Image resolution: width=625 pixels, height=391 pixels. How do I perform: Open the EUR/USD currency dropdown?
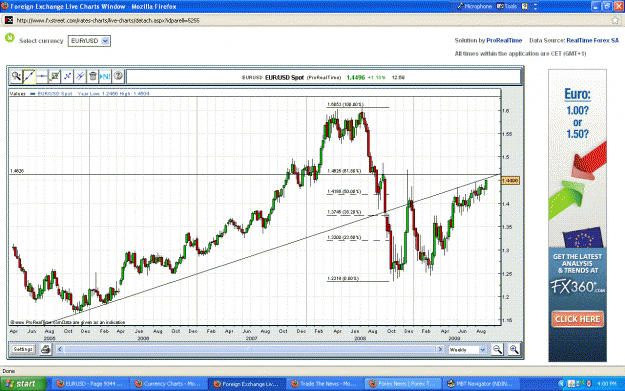click(x=89, y=41)
